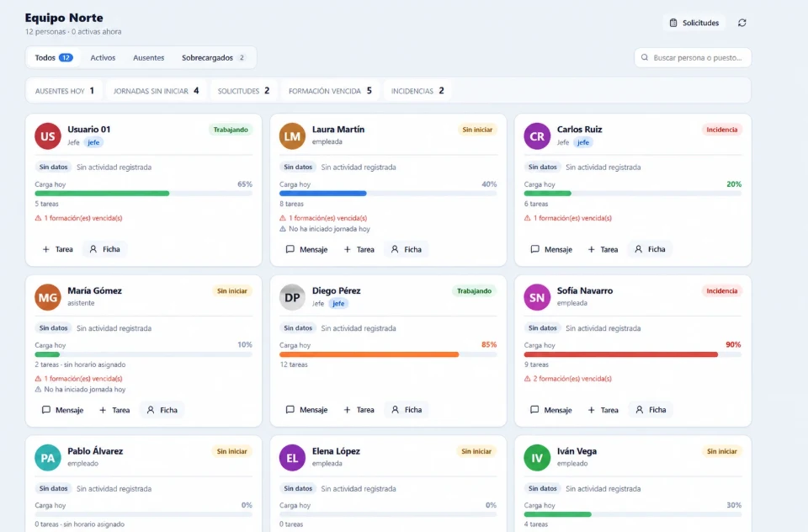Image resolution: width=808 pixels, height=532 pixels.
Task: Click Carlos Ruiz's Incidencia status badge
Action: point(721,130)
